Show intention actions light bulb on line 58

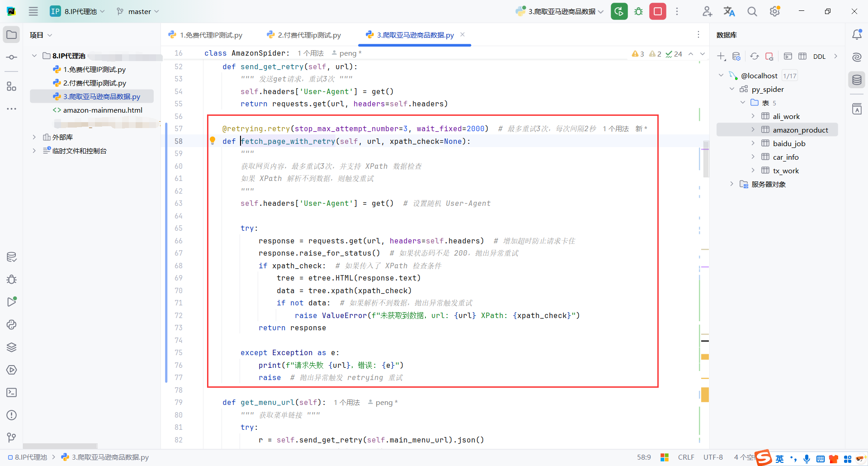click(212, 141)
